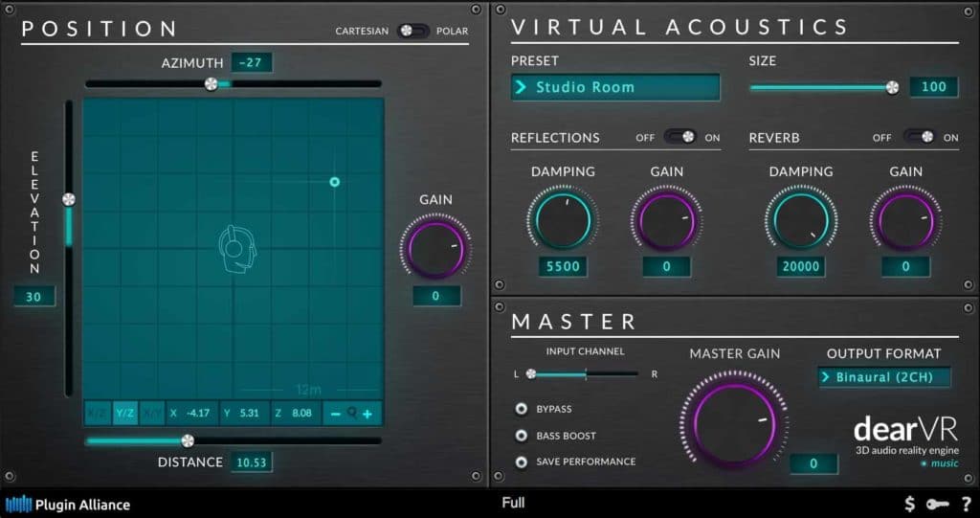Click the dearVR logo

905,429
